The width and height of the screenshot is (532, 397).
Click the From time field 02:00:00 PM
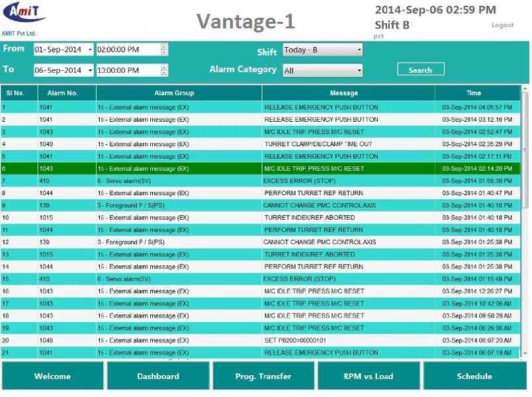tap(128, 50)
